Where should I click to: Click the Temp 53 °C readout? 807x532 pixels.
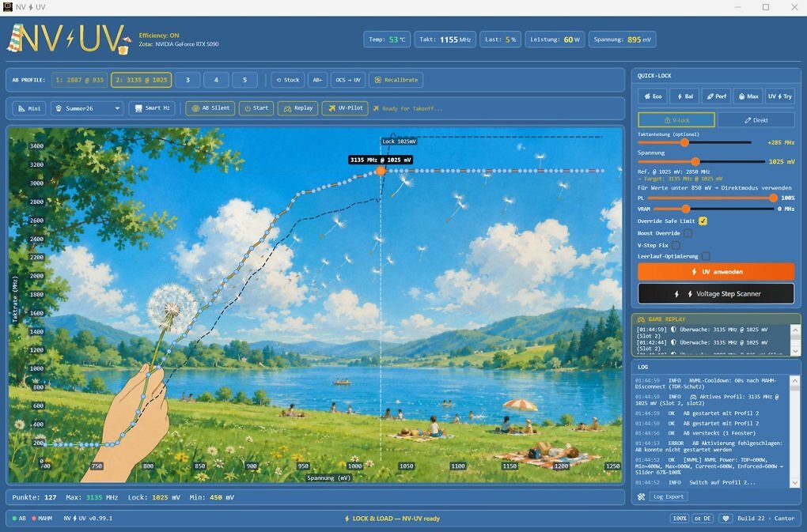coord(387,40)
